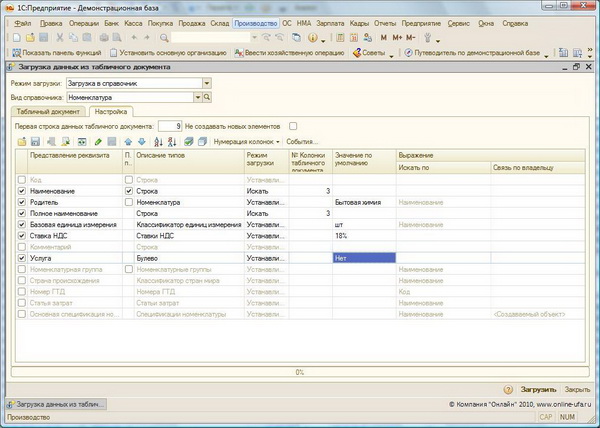Click the M- memory subtract button
600x428 pixels.
tap(410, 37)
